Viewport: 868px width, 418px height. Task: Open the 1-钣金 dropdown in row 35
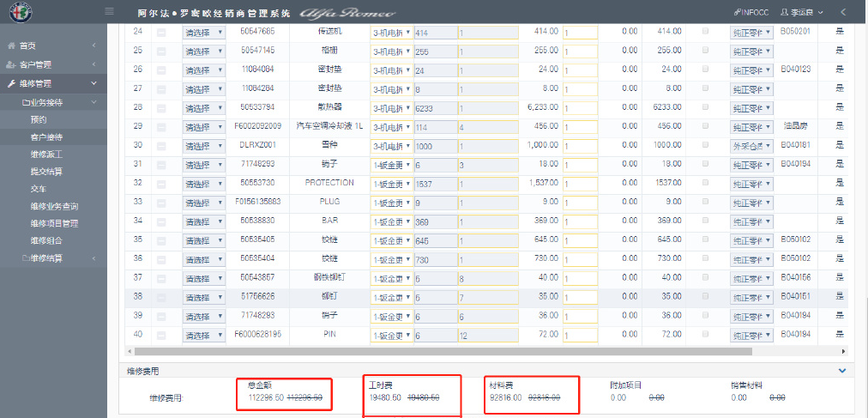[391, 241]
